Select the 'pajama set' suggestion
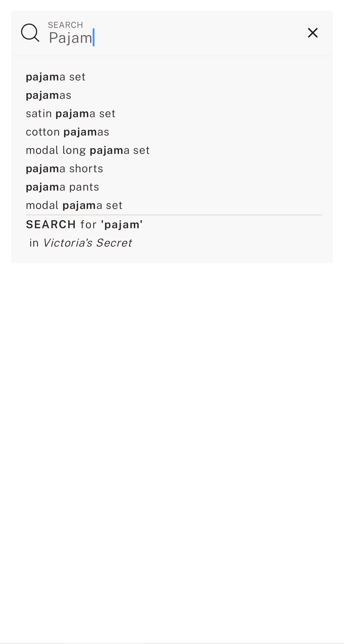Screen dimensions: 344x644 (55, 77)
